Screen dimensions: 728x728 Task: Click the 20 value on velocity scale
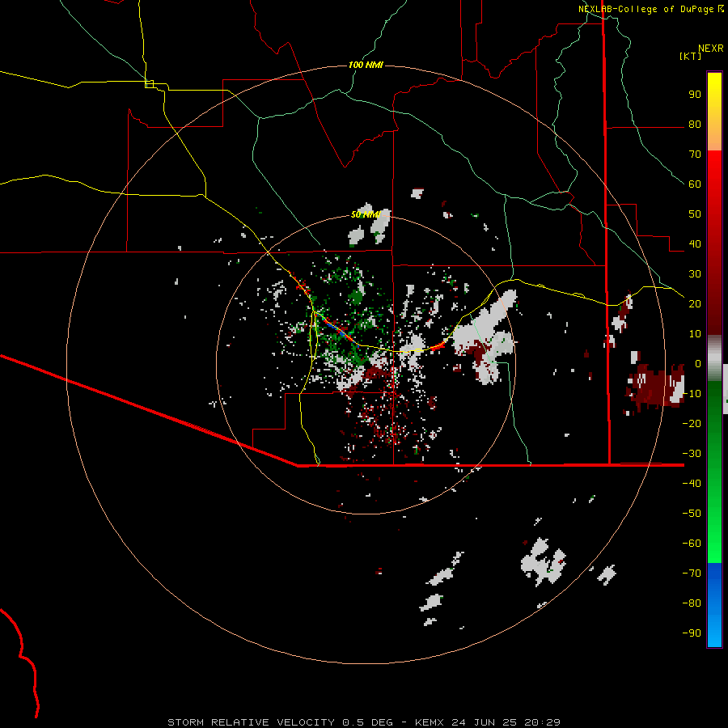tap(695, 303)
